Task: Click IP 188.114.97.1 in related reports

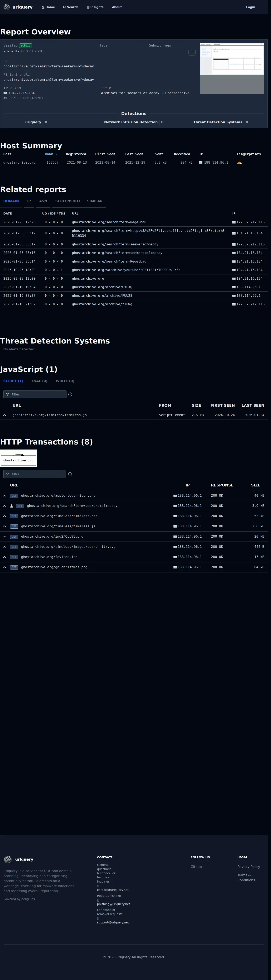Action: coord(248,296)
